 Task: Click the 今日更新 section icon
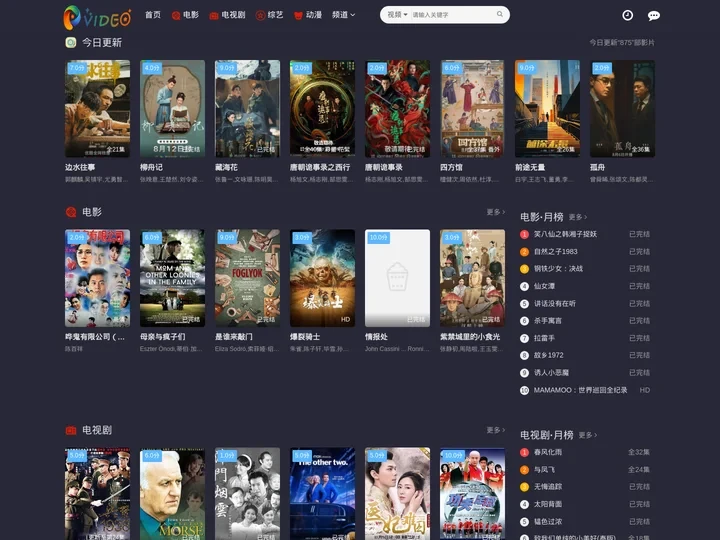coord(71,43)
